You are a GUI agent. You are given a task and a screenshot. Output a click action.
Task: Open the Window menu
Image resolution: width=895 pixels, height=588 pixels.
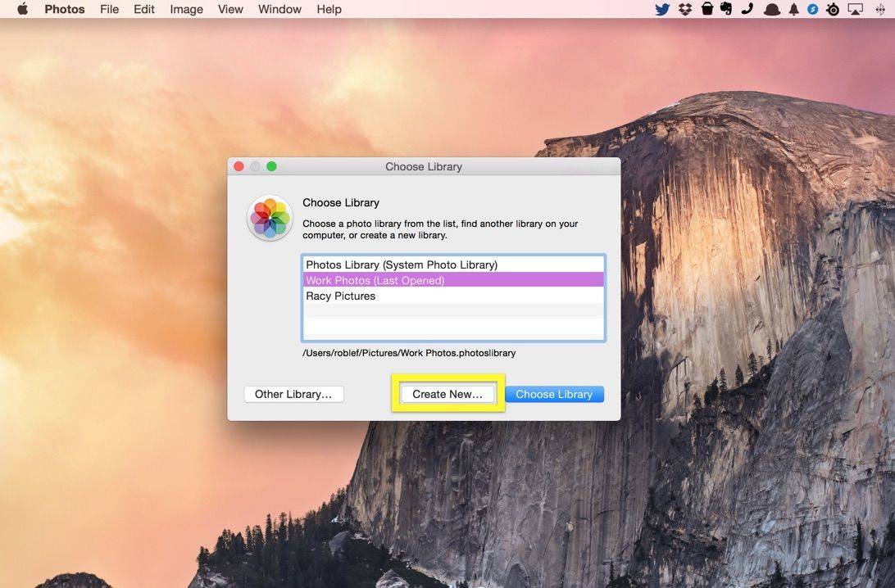[x=279, y=9]
